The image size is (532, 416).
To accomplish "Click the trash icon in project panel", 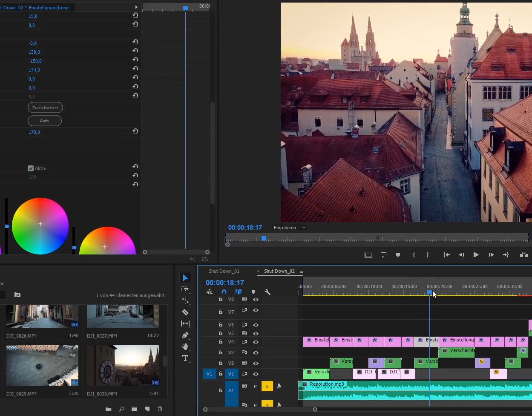I will click(x=160, y=409).
